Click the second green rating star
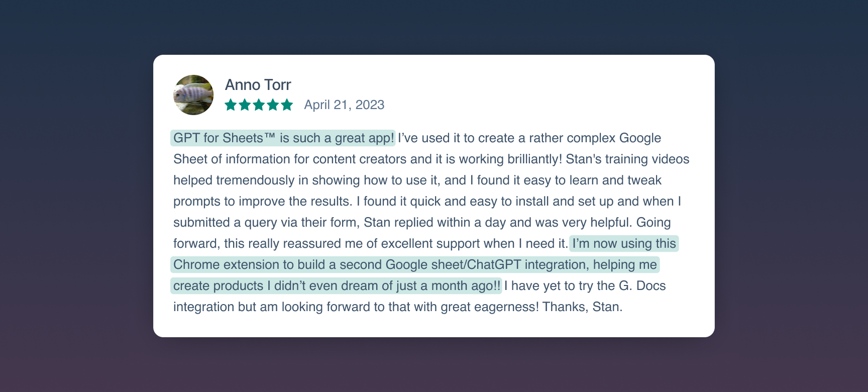 click(x=245, y=105)
